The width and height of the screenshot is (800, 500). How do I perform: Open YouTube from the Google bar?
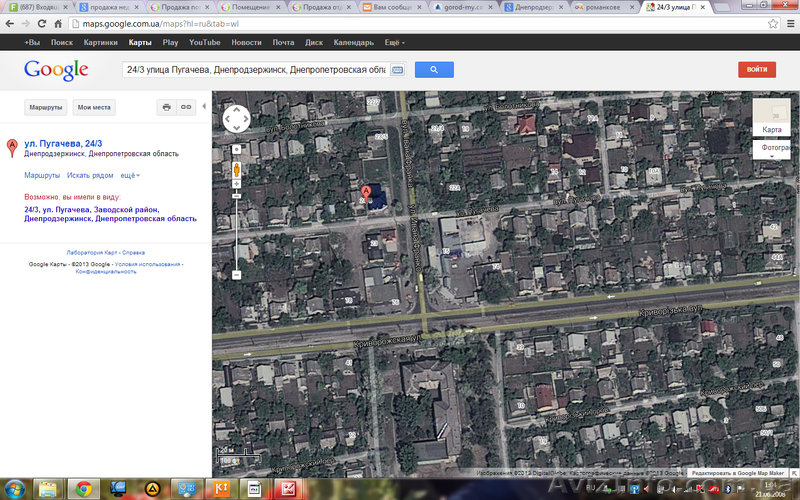[x=204, y=43]
